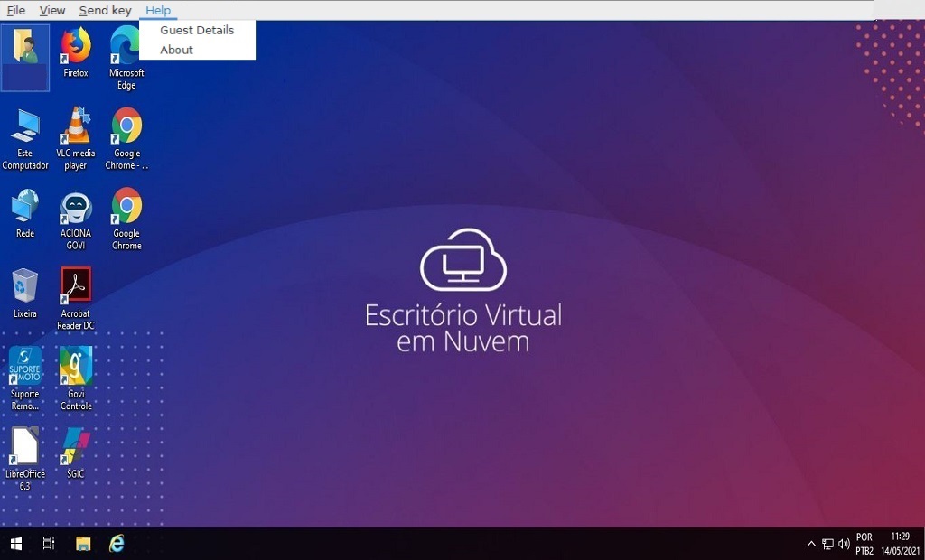The height and width of the screenshot is (560, 925).
Task: Open the Send key menu
Action: coord(105,10)
